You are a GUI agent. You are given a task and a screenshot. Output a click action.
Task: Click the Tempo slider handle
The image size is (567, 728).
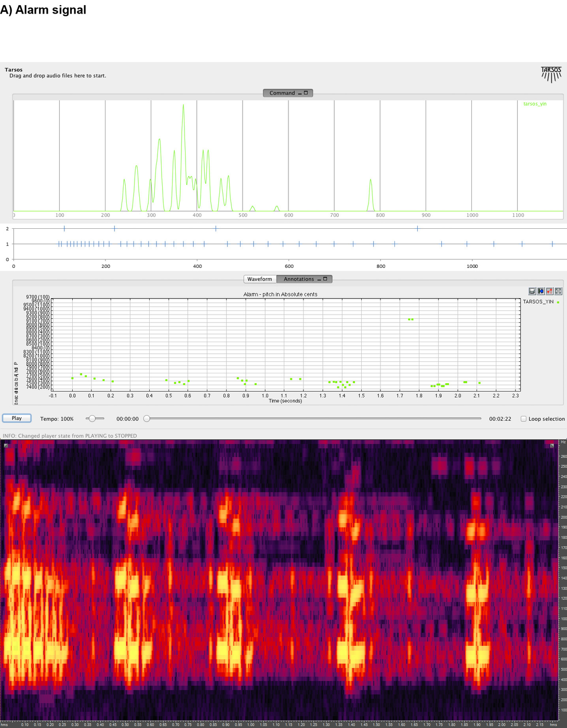(x=92, y=419)
